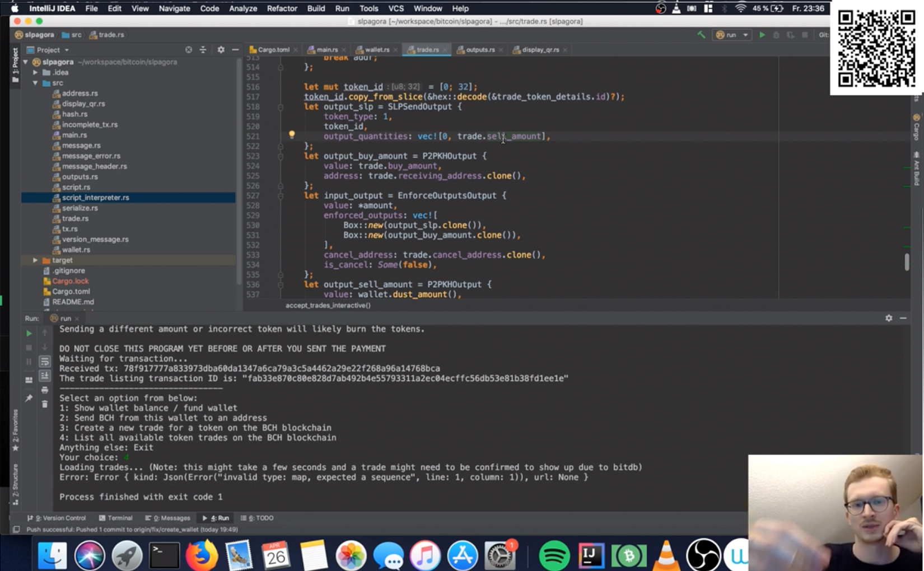924x571 pixels.
Task: Click accept_trades_interactive() breadcrumb
Action: point(328,306)
